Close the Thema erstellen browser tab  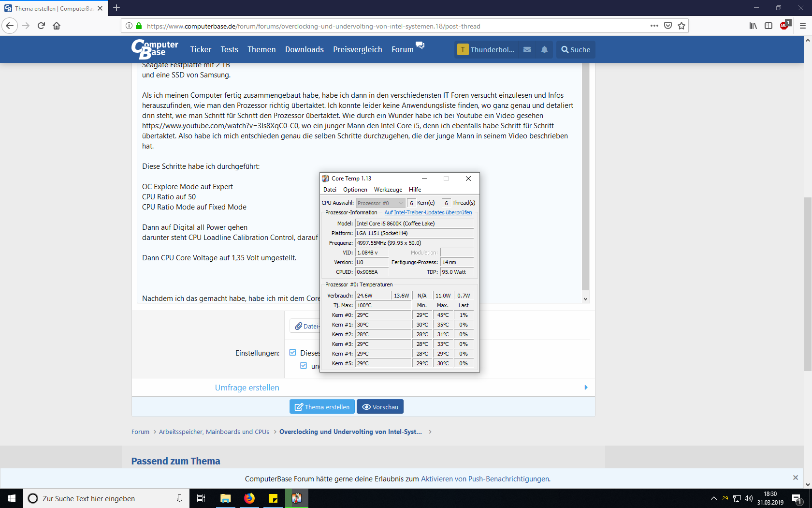click(100, 8)
